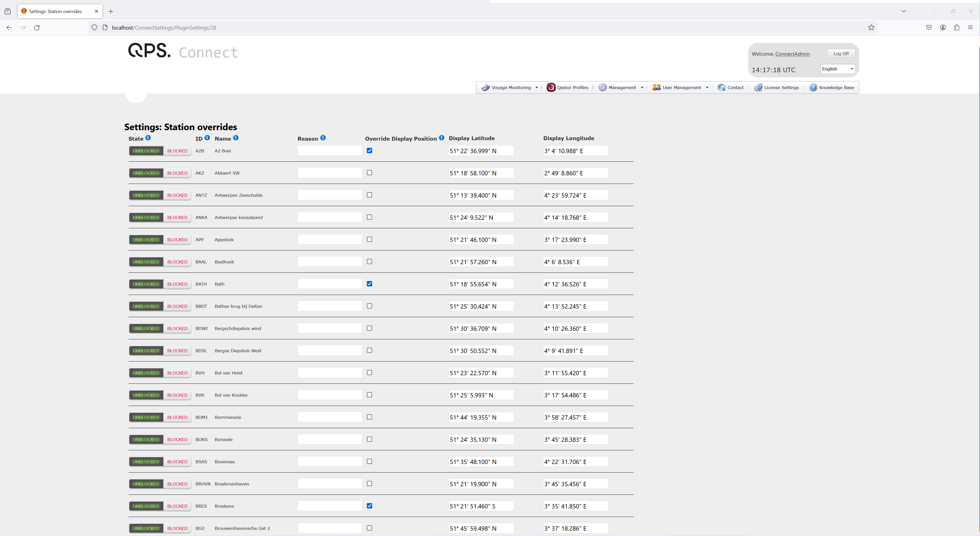The width and height of the screenshot is (980, 536).
Task: Enable override display position for Akkaert SW
Action: pos(369,173)
